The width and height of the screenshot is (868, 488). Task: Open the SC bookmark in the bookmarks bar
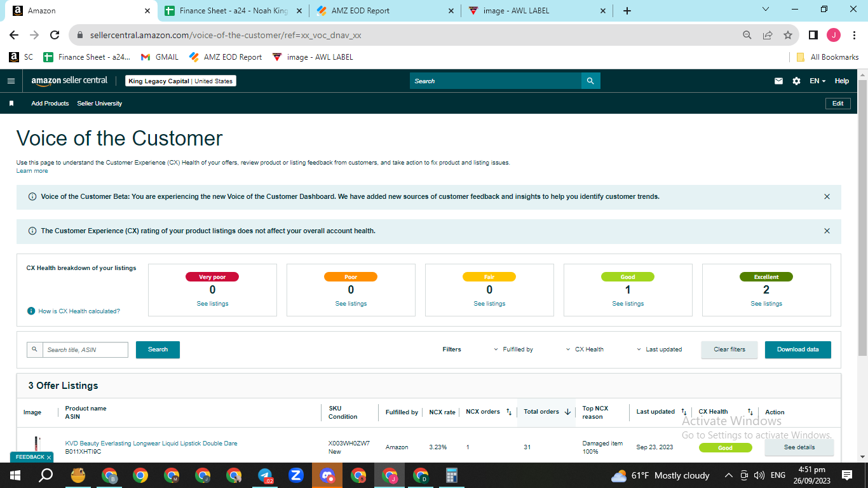21,57
